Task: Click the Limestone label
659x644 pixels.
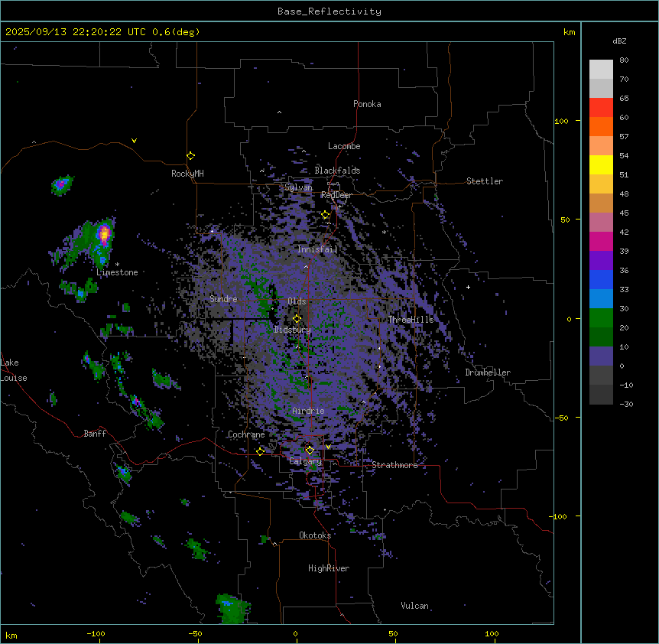Action: coord(117,272)
